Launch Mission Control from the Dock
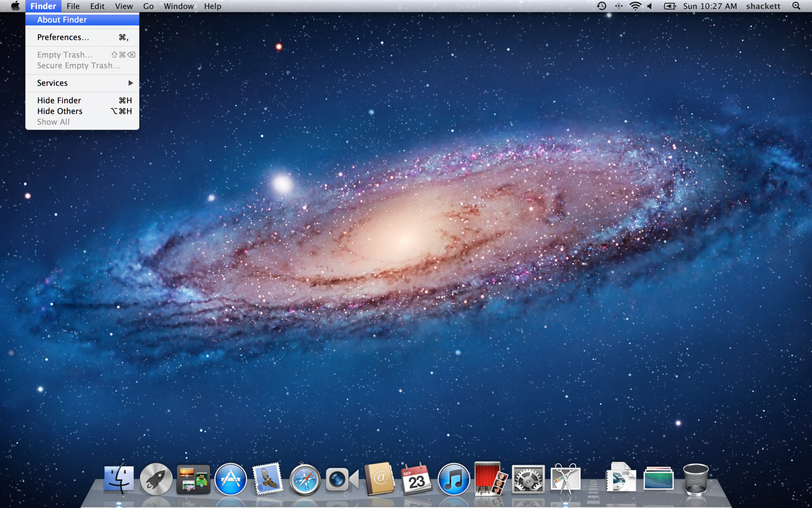The image size is (812, 508). point(193,480)
